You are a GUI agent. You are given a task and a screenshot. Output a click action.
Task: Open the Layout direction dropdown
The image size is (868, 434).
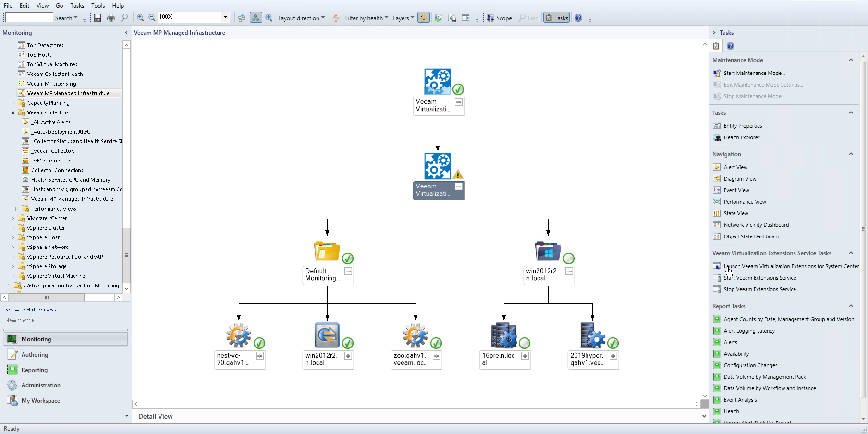pos(301,18)
